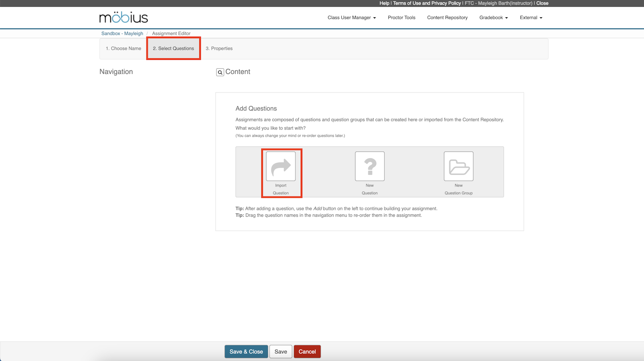Click the Möbius logo
Image resolution: width=644 pixels, height=361 pixels.
coord(124,18)
